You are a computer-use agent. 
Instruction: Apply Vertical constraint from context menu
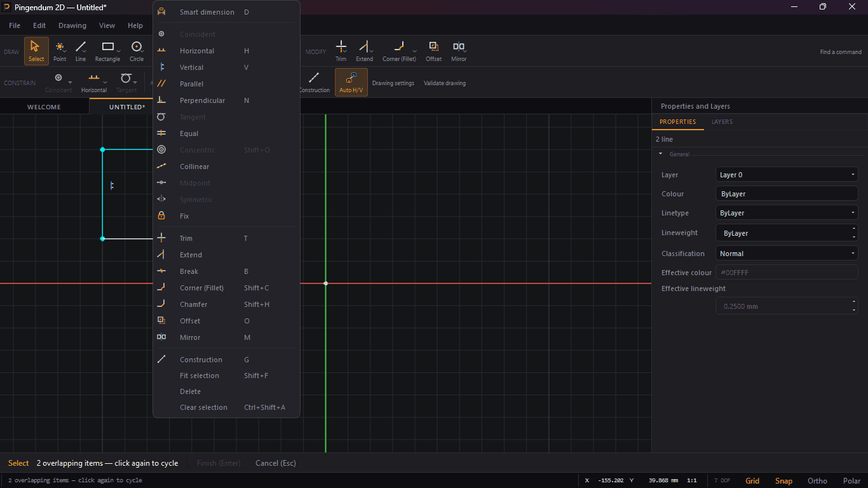pyautogui.click(x=226, y=67)
